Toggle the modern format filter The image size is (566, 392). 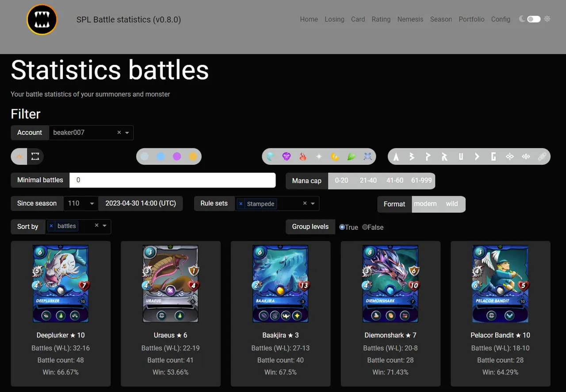pyautogui.click(x=425, y=204)
